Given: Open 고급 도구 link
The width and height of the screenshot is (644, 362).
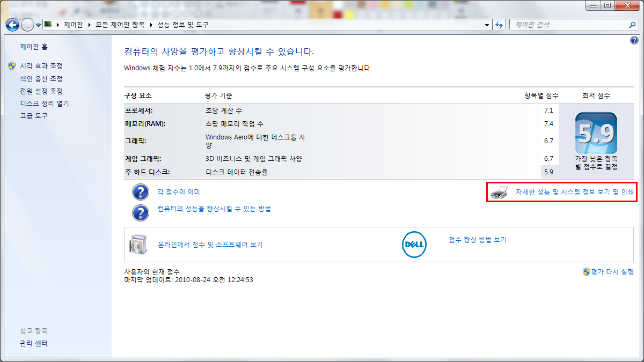Looking at the screenshot, I should 34,116.
